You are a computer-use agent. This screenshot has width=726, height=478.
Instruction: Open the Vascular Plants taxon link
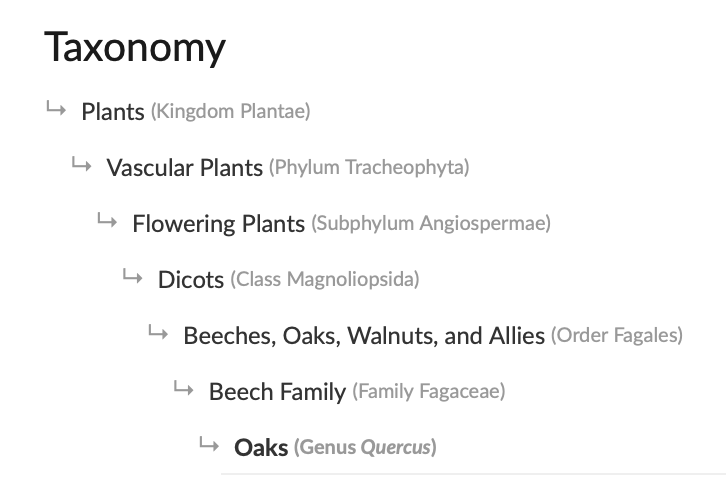click(185, 168)
